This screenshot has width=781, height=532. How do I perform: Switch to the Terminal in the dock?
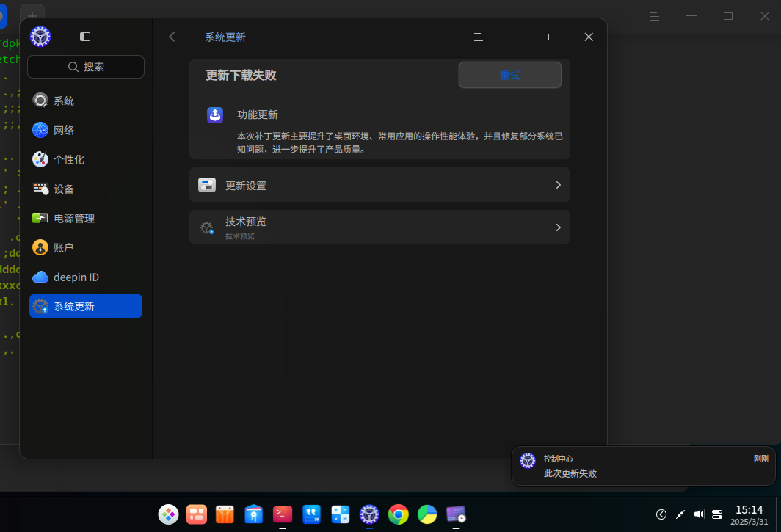(x=283, y=514)
